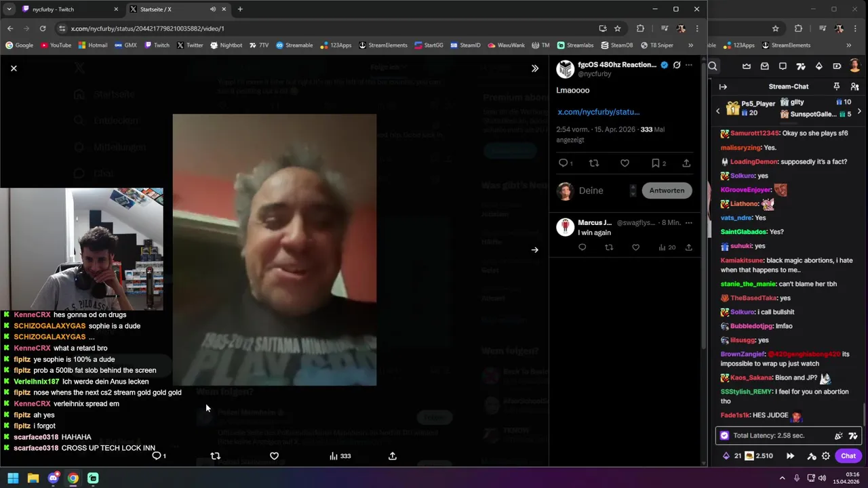This screenshot has width=868, height=488.
Task: Click the x.com address bar
Action: [x=325, y=28]
